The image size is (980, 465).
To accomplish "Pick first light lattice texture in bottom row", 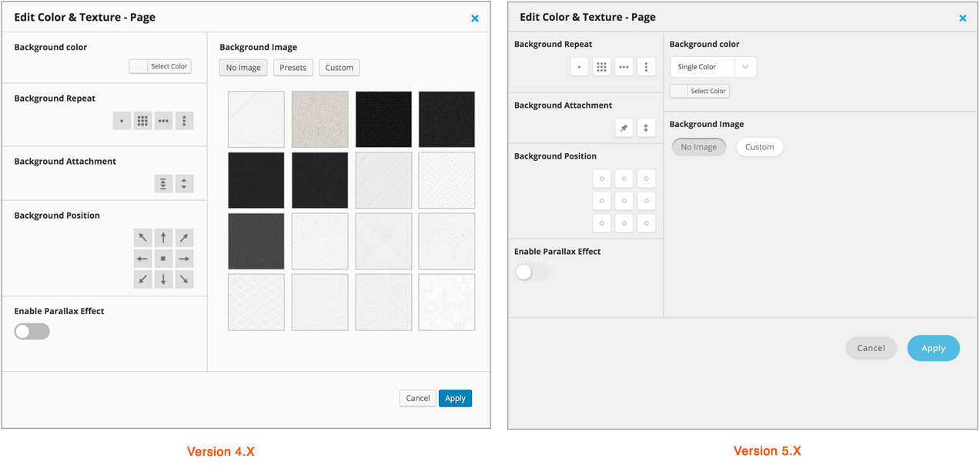I will point(256,303).
